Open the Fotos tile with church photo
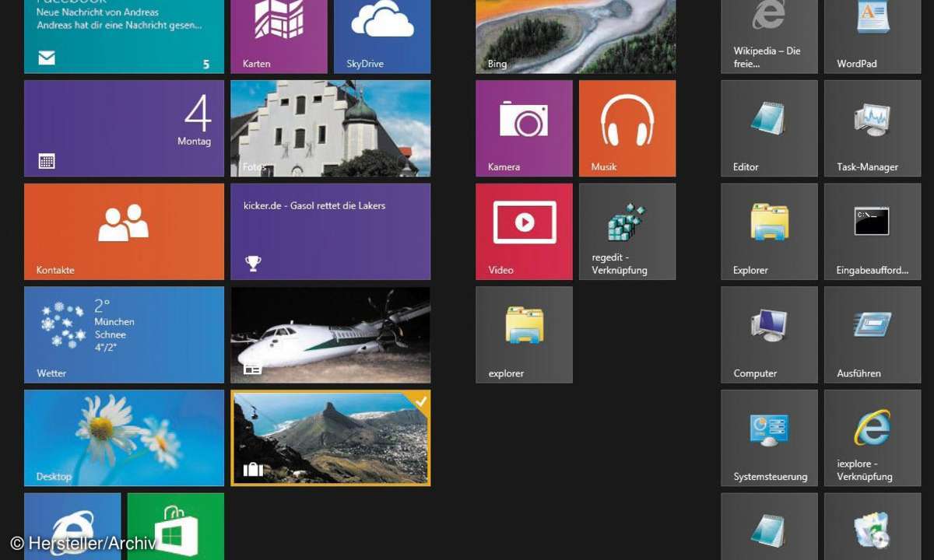This screenshot has height=560, width=934. (331, 128)
